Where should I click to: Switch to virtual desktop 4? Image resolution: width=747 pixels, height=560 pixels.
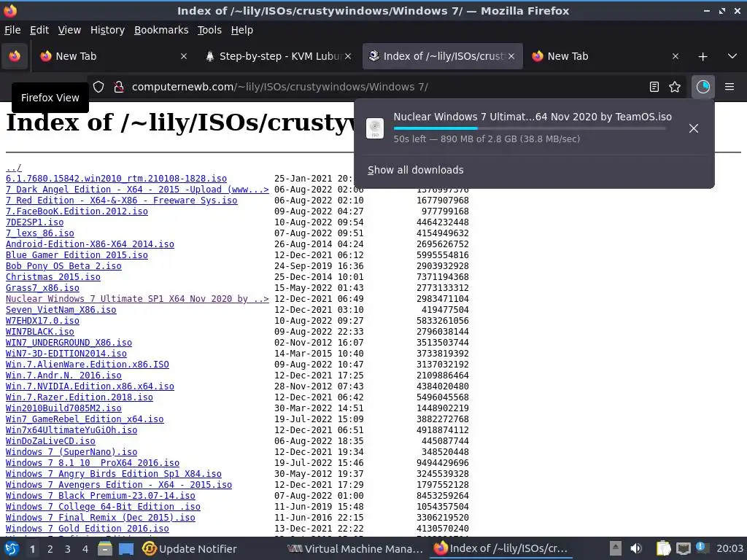[85, 549]
